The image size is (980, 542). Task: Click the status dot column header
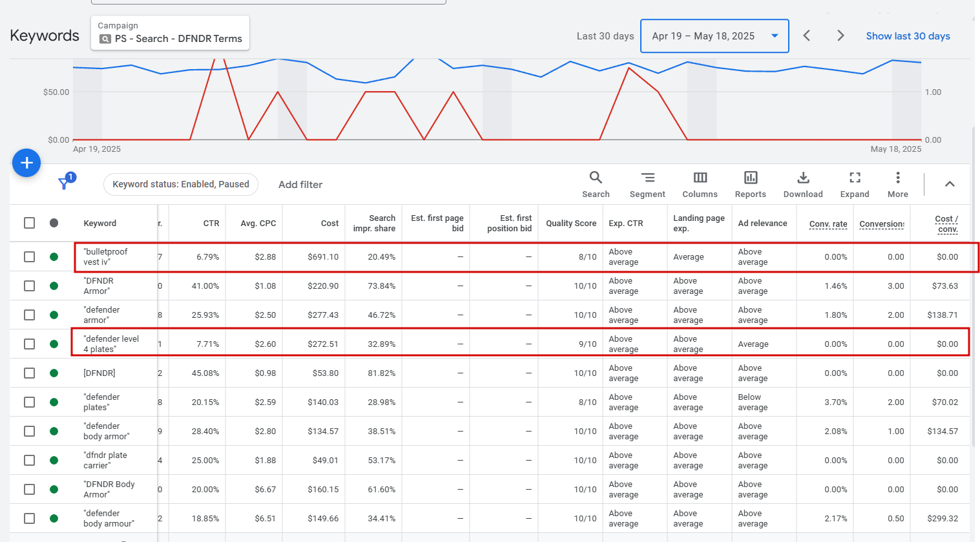click(54, 223)
